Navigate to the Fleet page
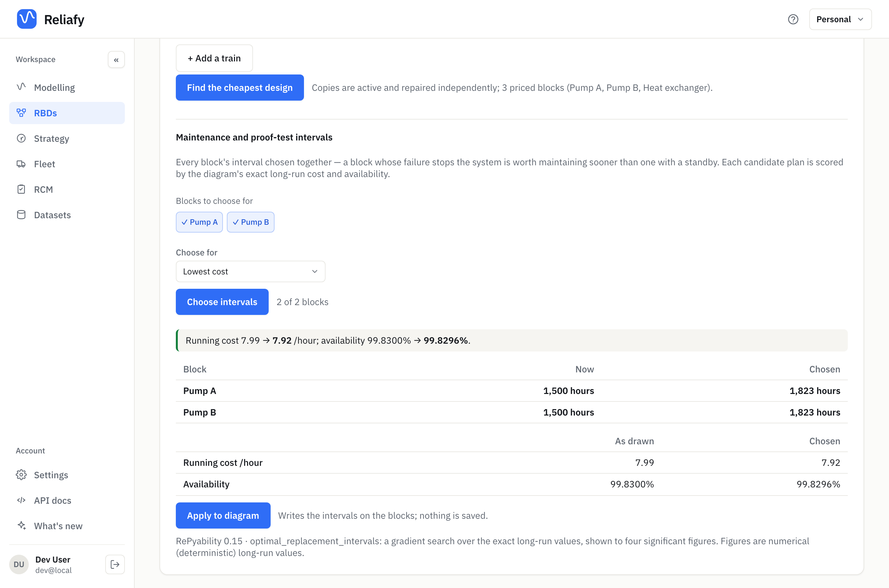The image size is (889, 588). pos(67,164)
